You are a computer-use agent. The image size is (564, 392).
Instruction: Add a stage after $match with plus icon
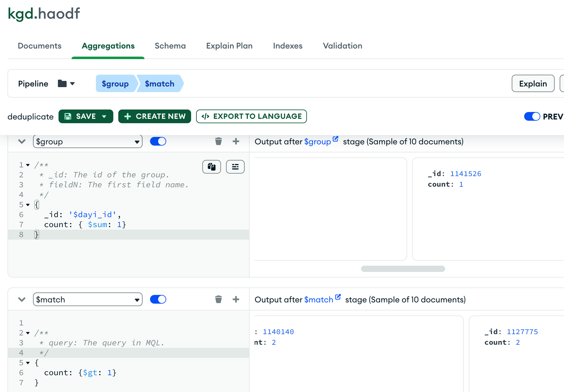pos(236,299)
